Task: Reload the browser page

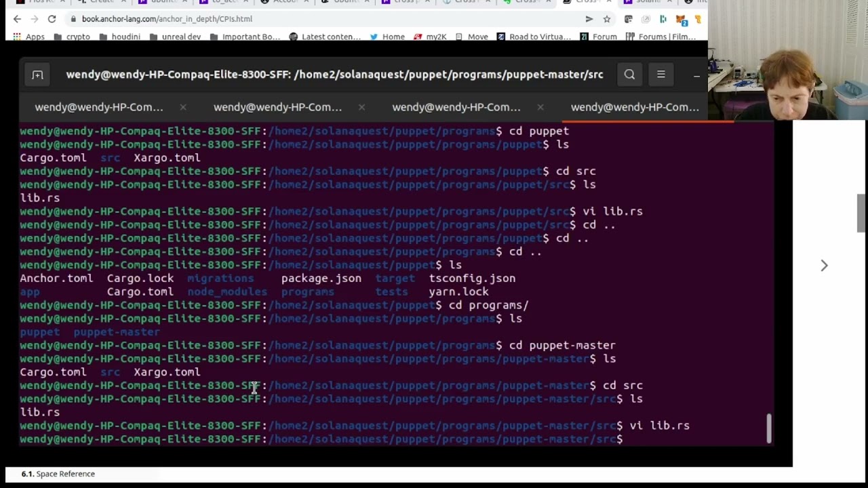Action: pos(52,19)
